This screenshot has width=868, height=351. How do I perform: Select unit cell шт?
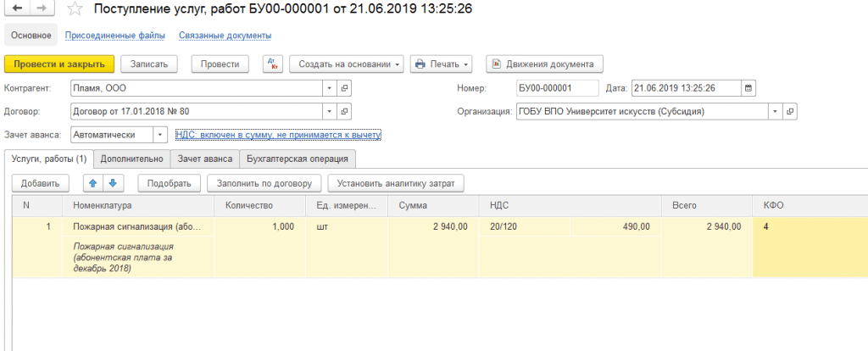(347, 226)
